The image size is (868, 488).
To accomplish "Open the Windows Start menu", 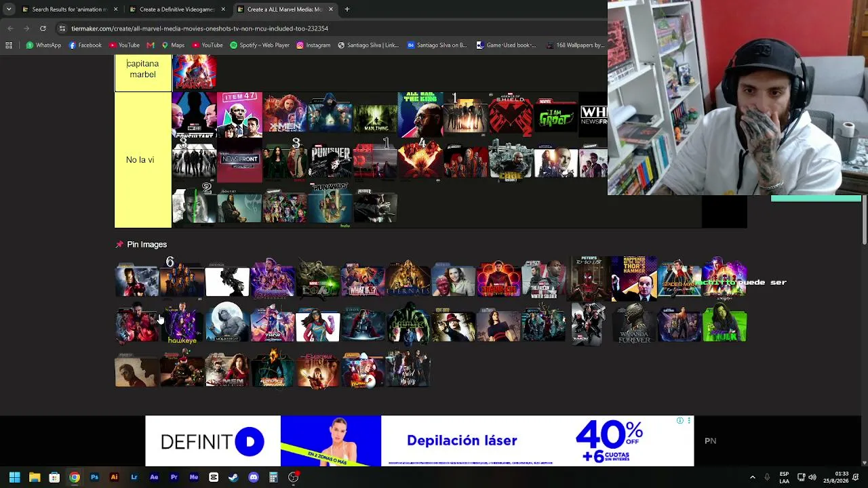I will [14, 477].
